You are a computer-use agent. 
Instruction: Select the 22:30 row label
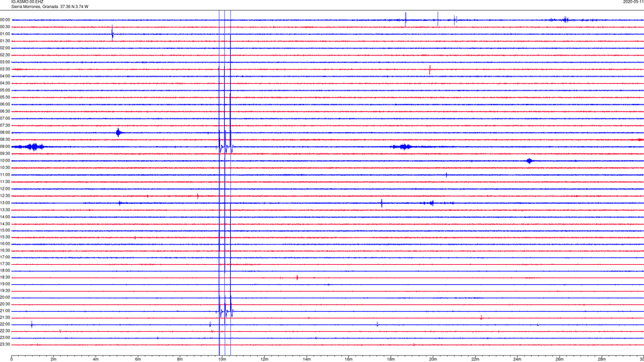pyautogui.click(x=5, y=330)
